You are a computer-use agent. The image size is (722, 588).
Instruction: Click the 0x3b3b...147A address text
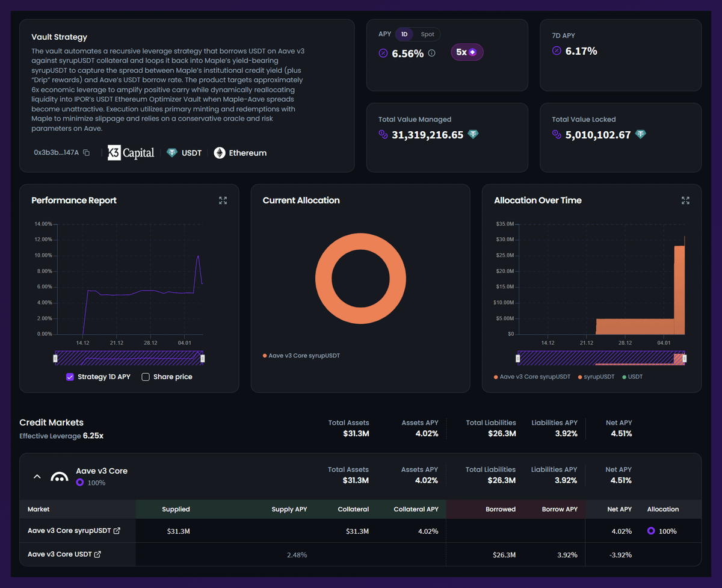point(57,153)
